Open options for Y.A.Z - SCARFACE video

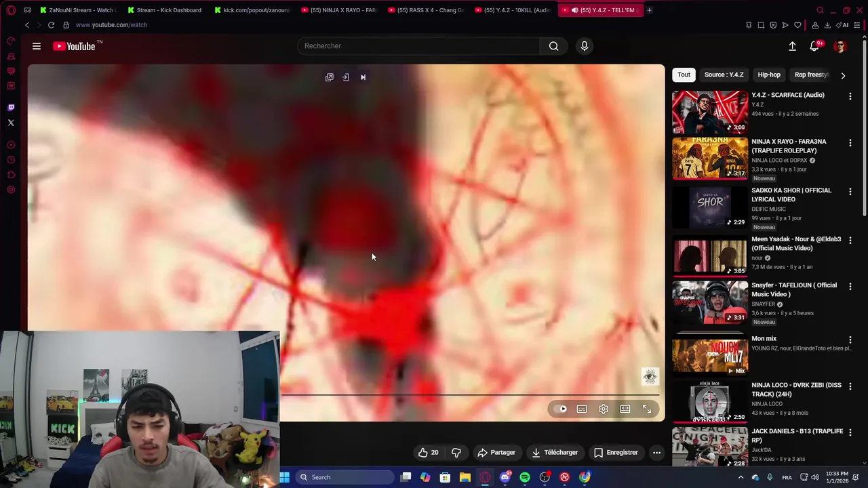(850, 96)
